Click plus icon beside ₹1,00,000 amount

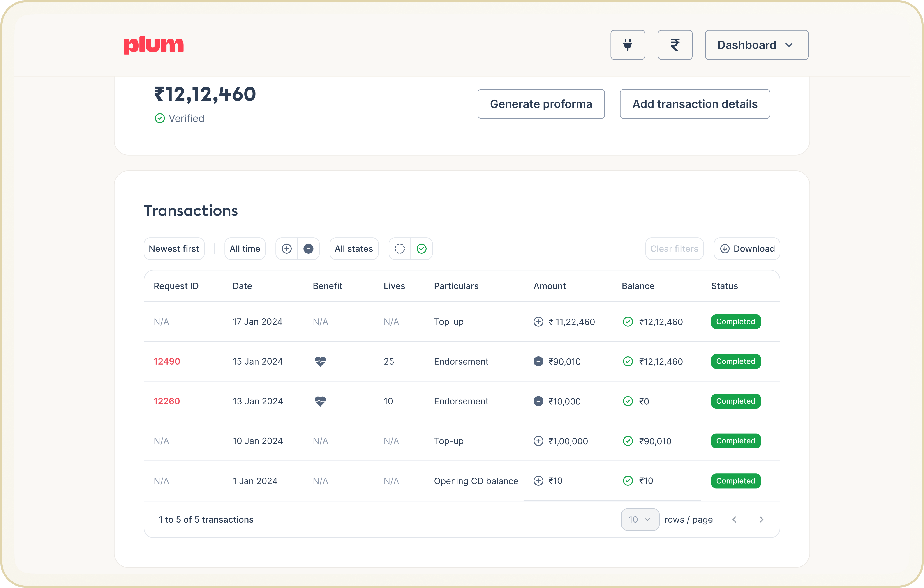538,441
